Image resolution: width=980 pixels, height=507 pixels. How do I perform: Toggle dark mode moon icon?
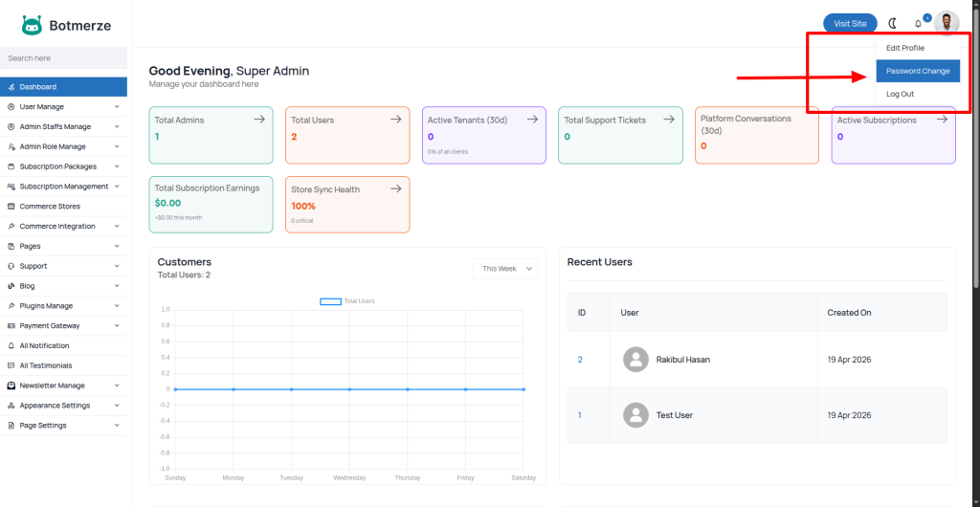point(893,23)
